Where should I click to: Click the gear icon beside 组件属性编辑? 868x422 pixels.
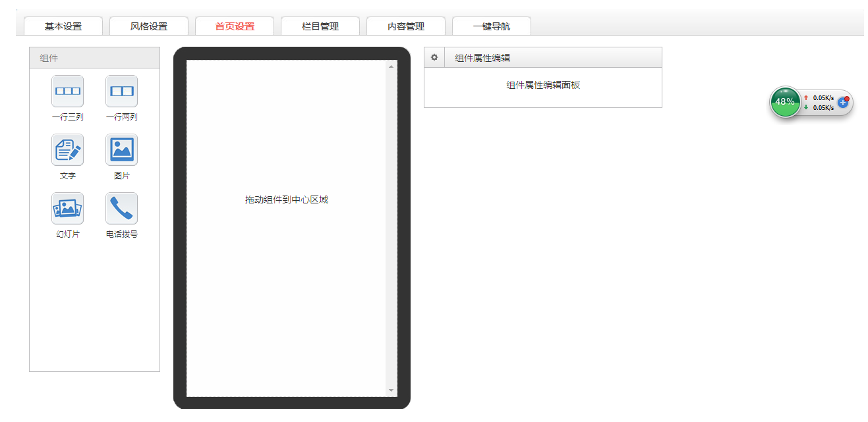pos(434,58)
